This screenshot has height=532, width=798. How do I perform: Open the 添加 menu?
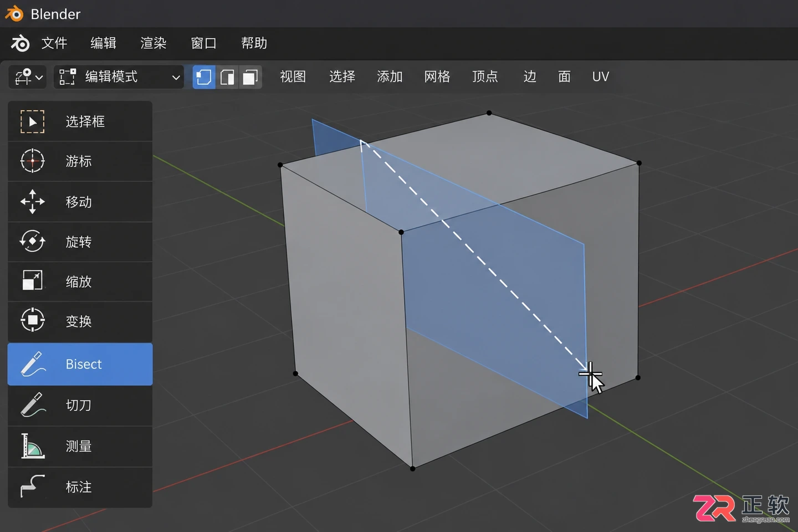[390, 76]
